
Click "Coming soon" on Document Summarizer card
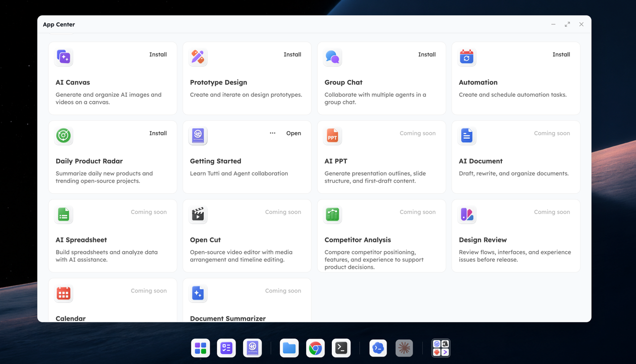click(x=283, y=291)
